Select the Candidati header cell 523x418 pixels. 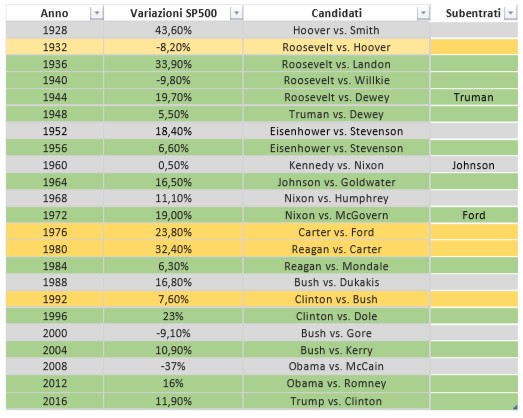[x=336, y=13]
